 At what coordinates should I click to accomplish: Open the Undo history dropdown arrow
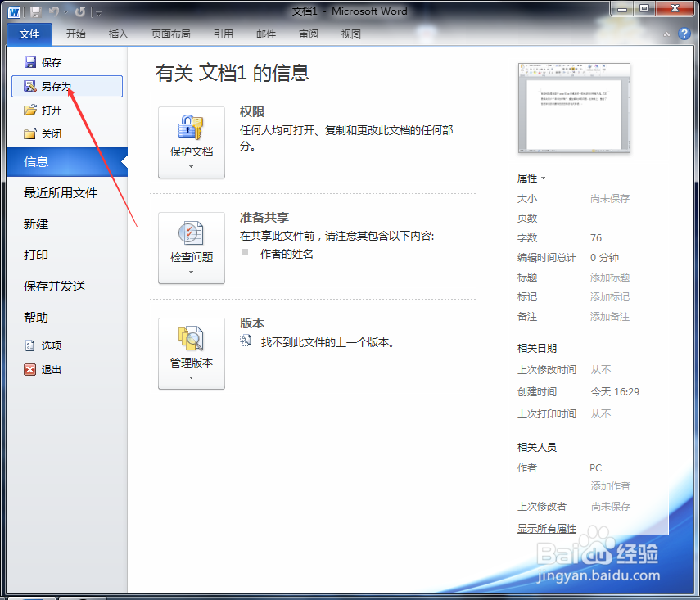[66, 12]
